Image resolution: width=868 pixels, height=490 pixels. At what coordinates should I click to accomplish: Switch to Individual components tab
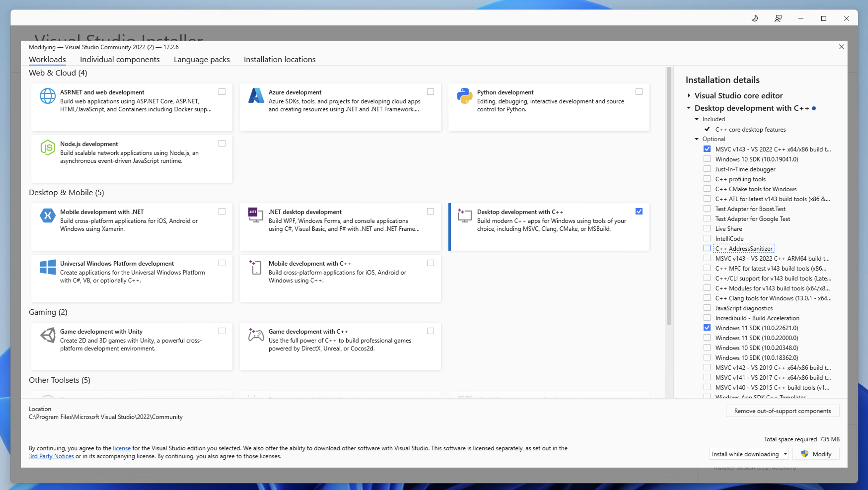click(120, 59)
